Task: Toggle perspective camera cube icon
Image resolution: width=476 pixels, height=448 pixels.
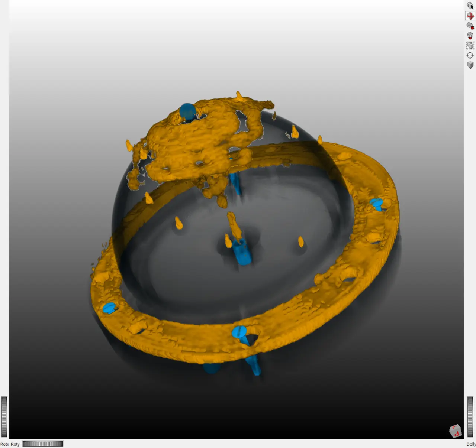Action: click(470, 65)
